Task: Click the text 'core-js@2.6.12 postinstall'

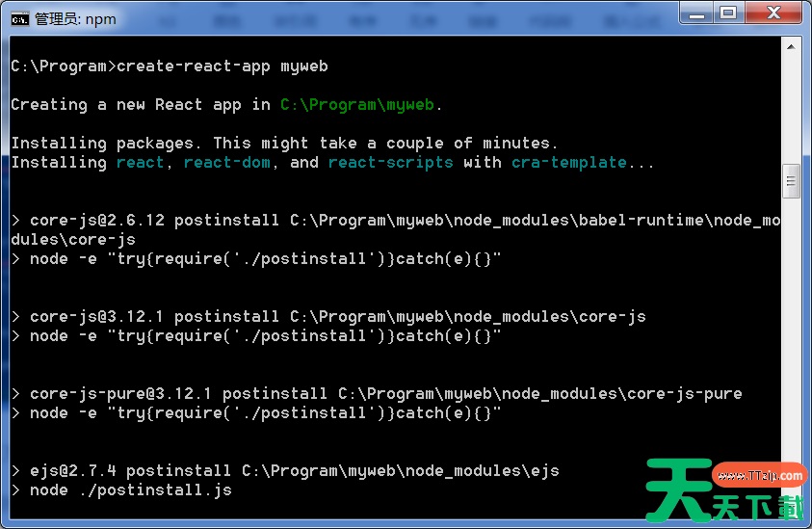Action: (154, 221)
